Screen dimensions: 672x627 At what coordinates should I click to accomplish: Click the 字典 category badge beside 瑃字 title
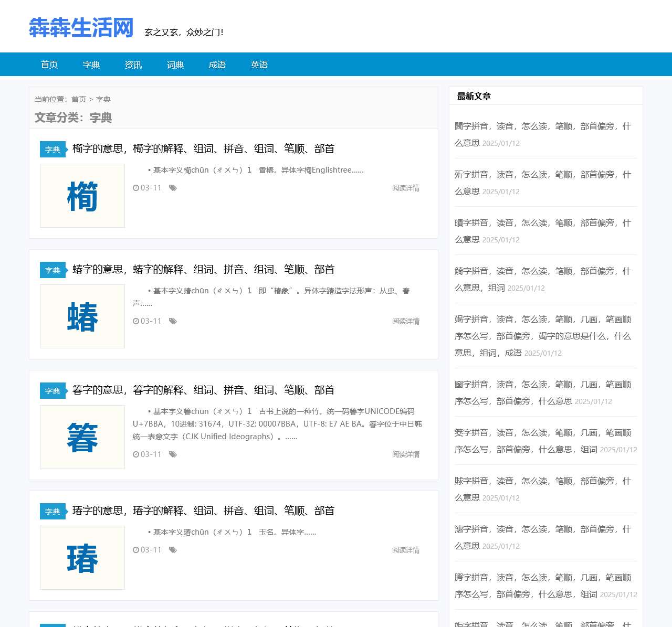(52, 512)
